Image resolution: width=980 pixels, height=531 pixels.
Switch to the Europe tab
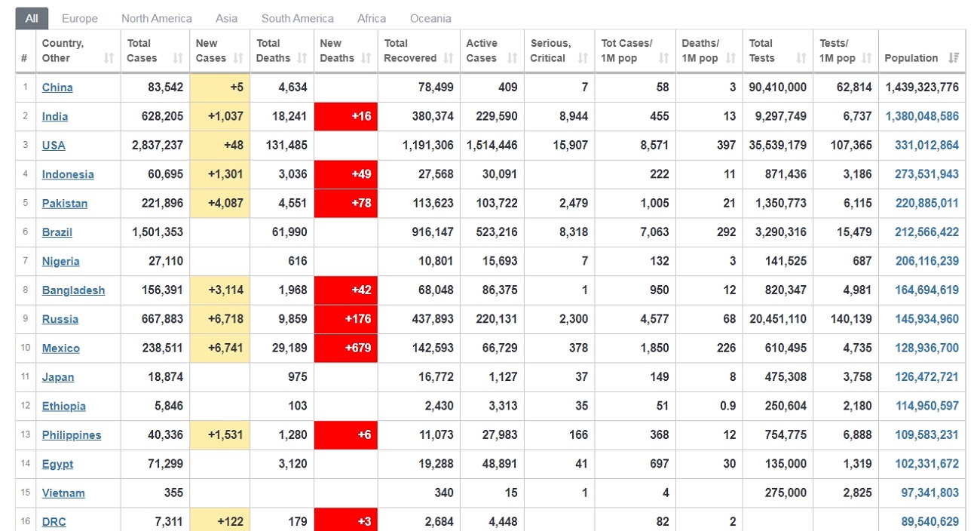(80, 18)
